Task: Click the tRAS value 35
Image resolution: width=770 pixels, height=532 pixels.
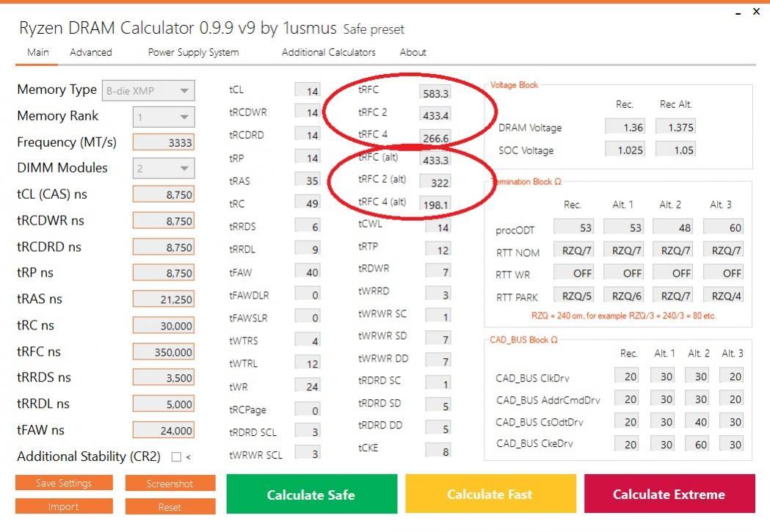Action: coord(308,180)
